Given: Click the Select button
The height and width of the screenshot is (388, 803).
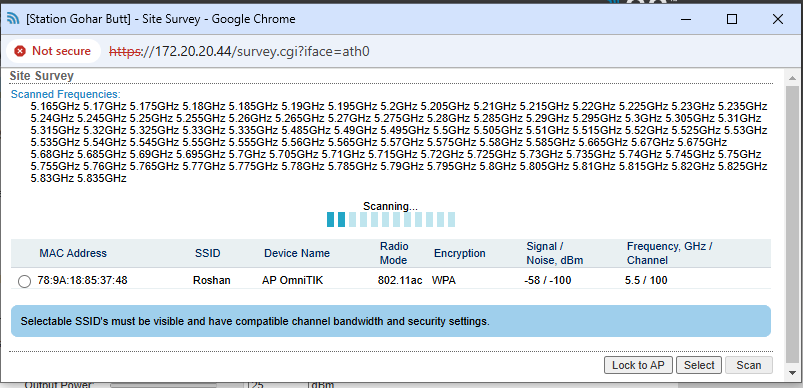Looking at the screenshot, I should (699, 365).
